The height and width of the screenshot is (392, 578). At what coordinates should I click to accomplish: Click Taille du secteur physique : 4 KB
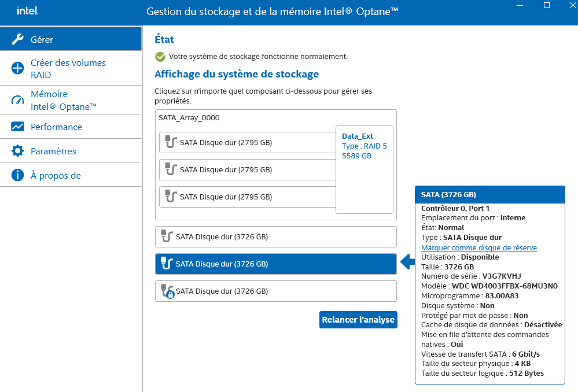(476, 364)
